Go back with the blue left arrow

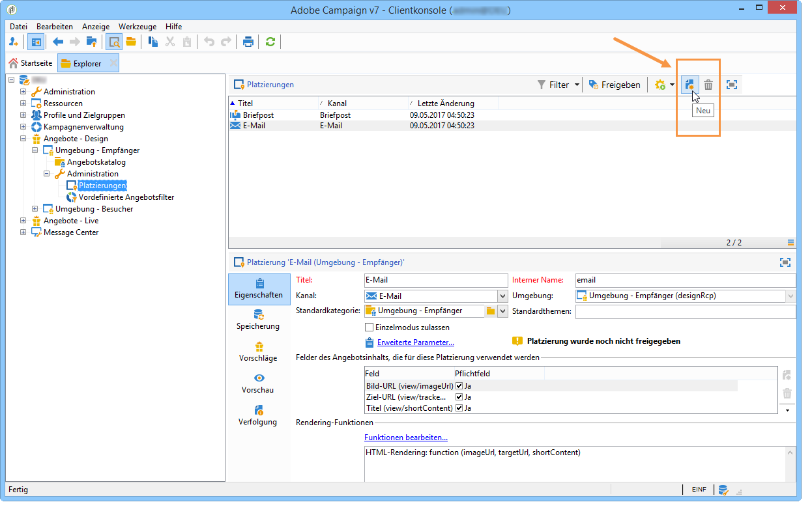[x=58, y=42]
